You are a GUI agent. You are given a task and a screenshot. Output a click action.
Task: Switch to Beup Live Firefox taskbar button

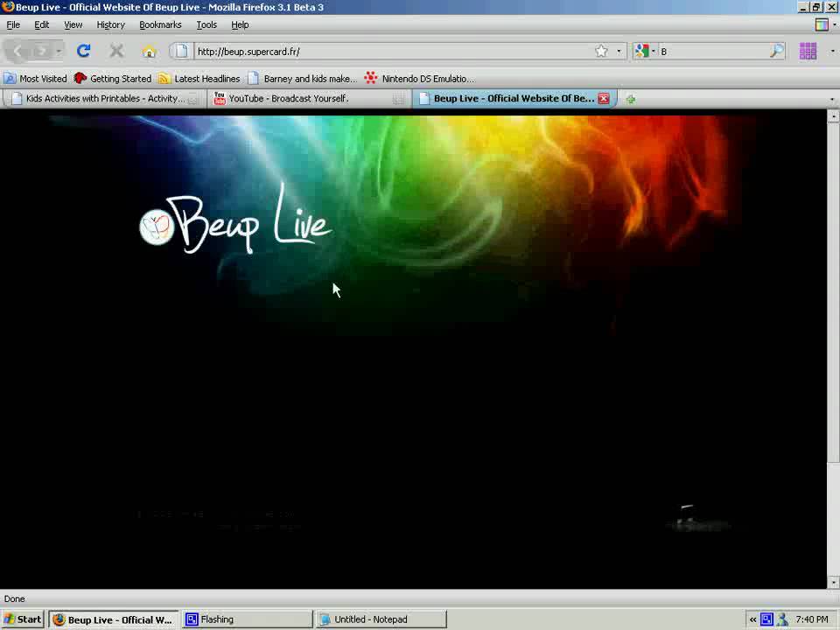coord(113,619)
